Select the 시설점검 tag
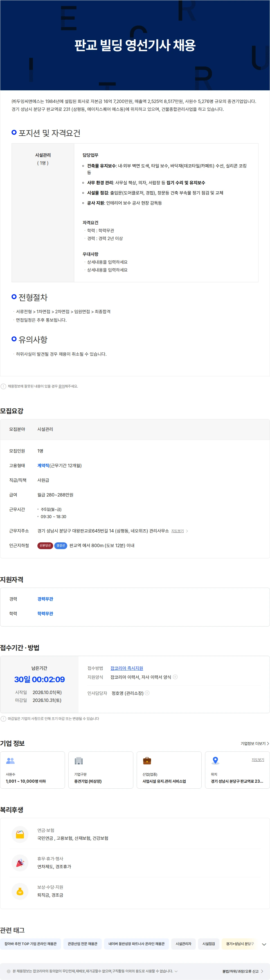Screen dimensions: 270x980 click(x=209, y=944)
